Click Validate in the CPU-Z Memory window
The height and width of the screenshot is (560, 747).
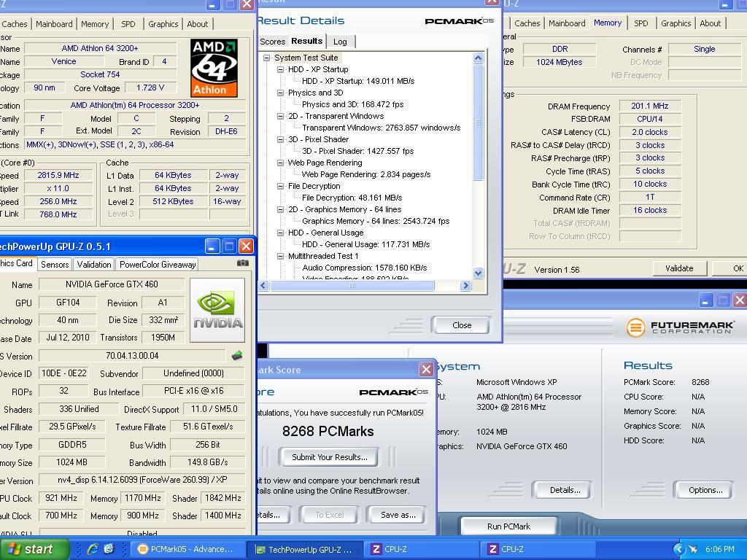click(x=679, y=268)
